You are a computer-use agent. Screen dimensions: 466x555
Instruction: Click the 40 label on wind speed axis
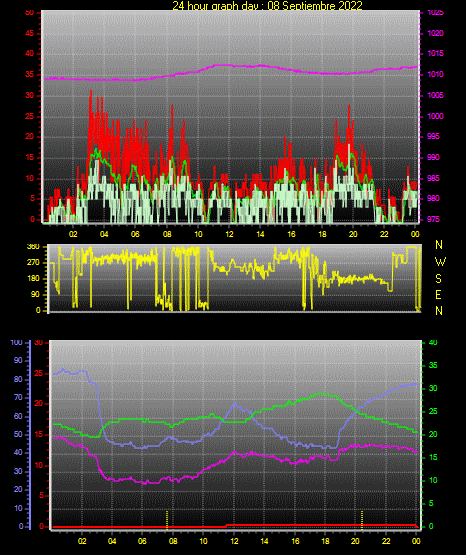click(x=29, y=53)
